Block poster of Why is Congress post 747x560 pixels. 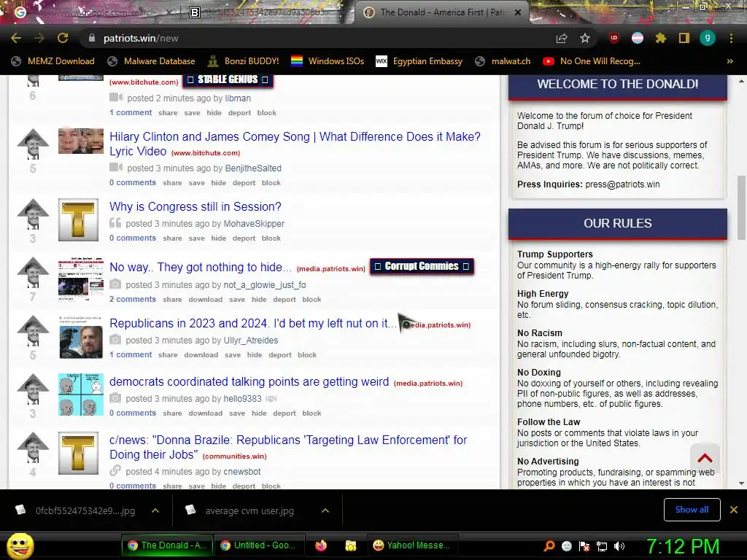tap(271, 238)
